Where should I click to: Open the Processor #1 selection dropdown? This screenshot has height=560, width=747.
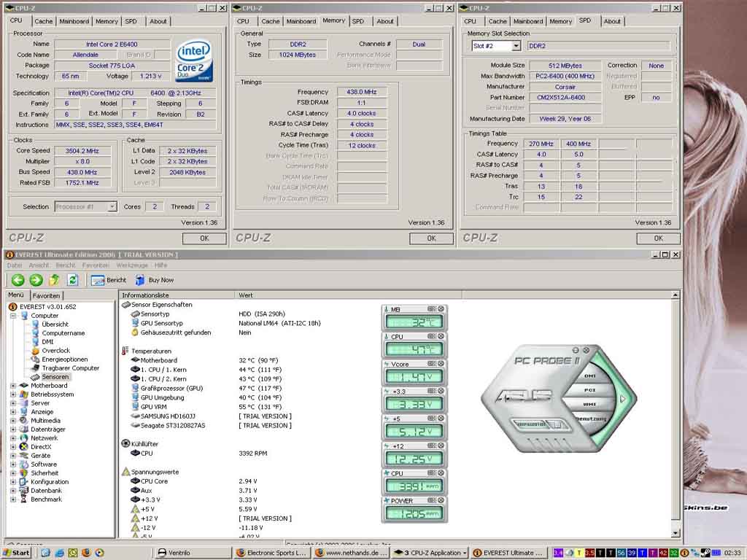coord(112,206)
